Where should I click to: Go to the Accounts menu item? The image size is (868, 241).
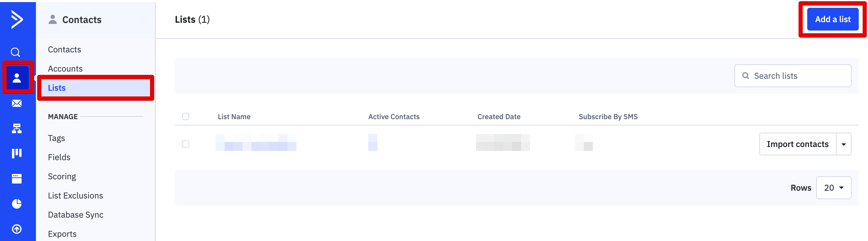click(x=65, y=69)
